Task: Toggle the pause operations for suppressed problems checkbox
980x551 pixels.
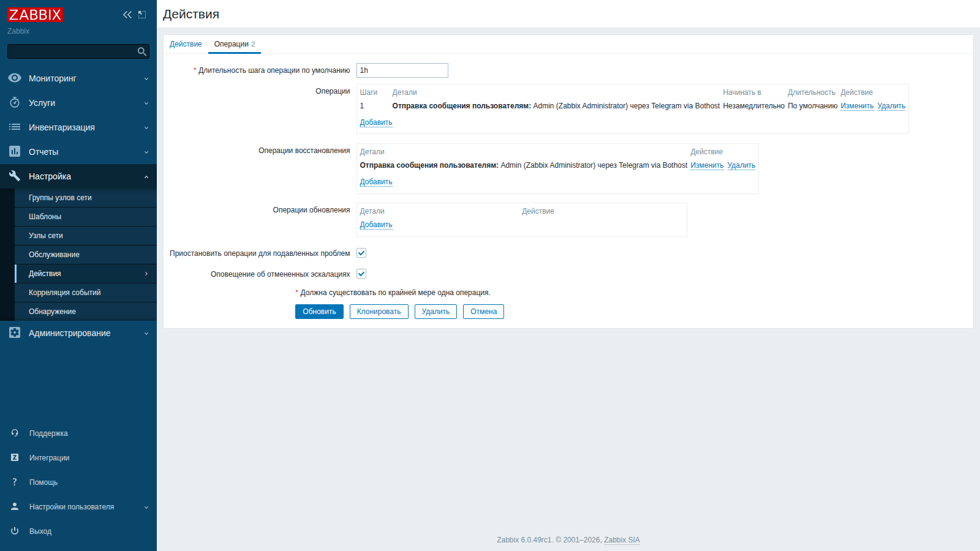Action: pyautogui.click(x=361, y=253)
